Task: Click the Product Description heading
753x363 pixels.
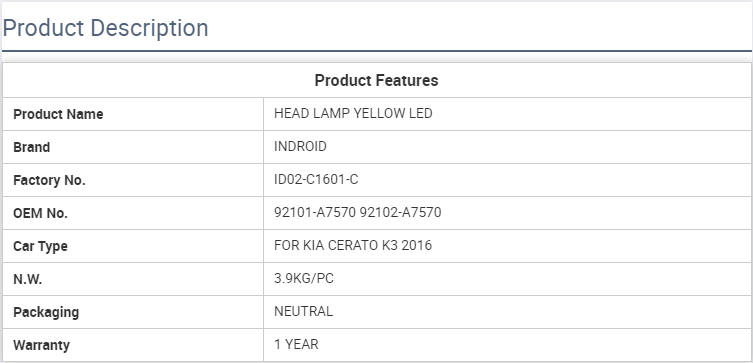Action: tap(105, 28)
